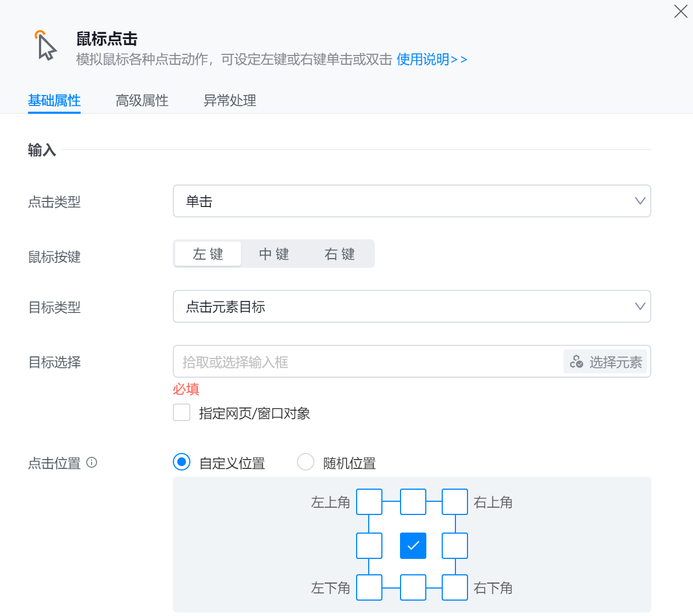Expand the 目标类型 dropdown
Viewport: 693px width, 616px height.
point(412,306)
